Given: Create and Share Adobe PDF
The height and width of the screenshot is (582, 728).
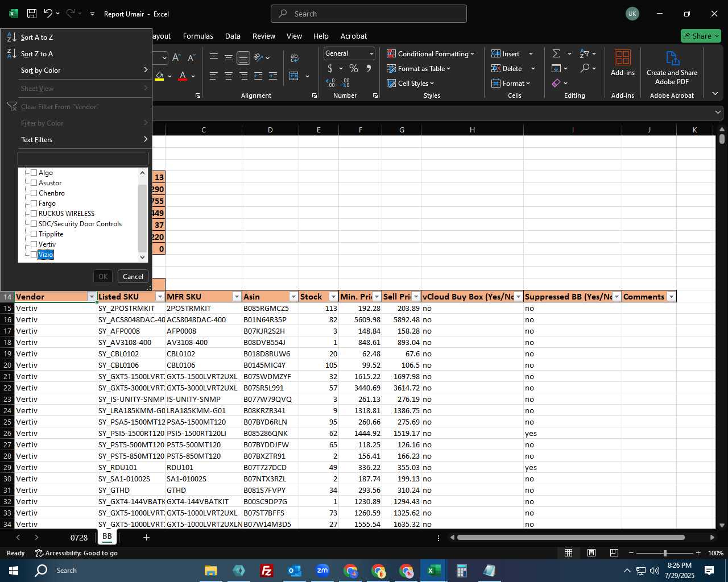Looking at the screenshot, I should pos(672,68).
